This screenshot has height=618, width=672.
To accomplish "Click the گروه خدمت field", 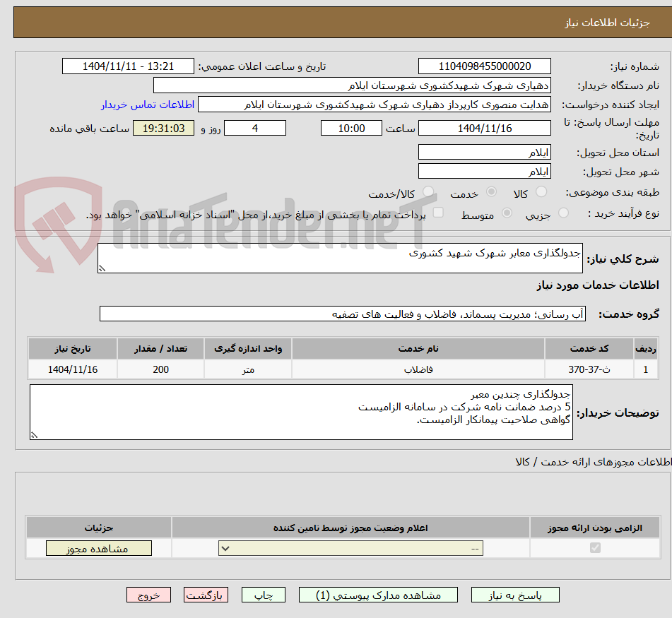I will coord(343,314).
